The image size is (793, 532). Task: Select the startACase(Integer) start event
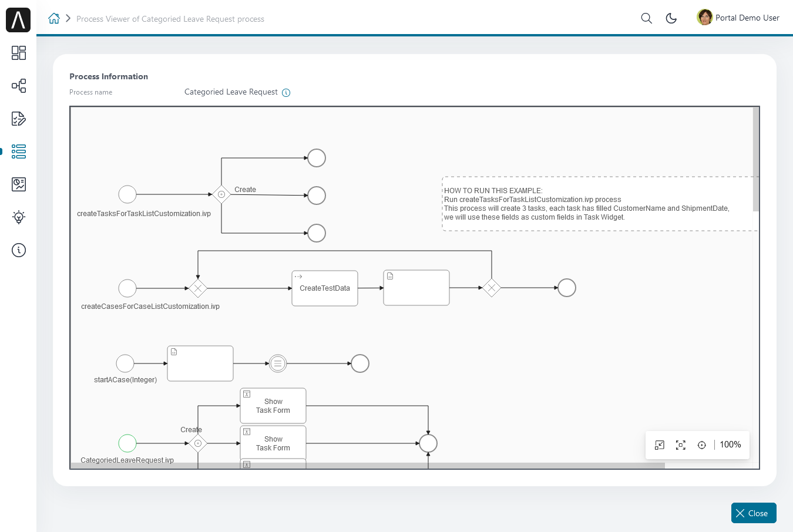tap(125, 363)
